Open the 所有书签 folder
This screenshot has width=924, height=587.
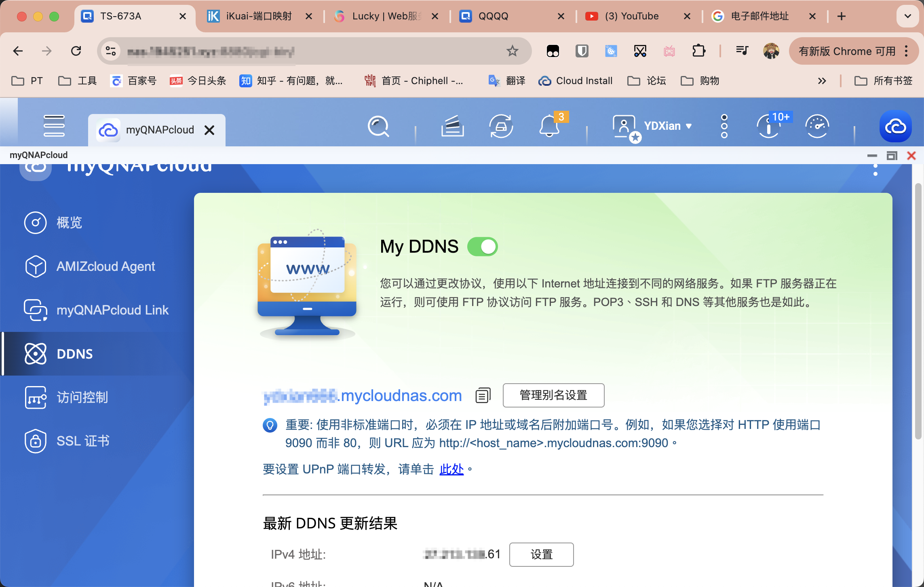[884, 81]
